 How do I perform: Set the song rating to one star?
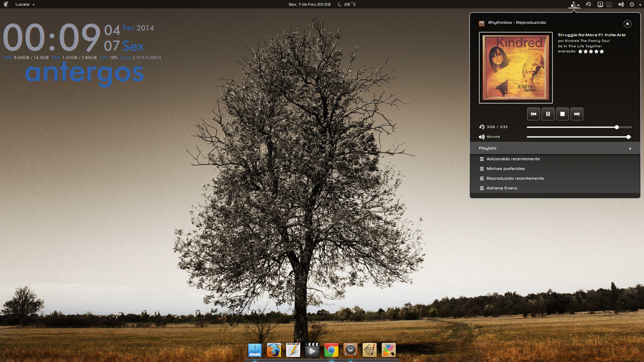click(580, 52)
